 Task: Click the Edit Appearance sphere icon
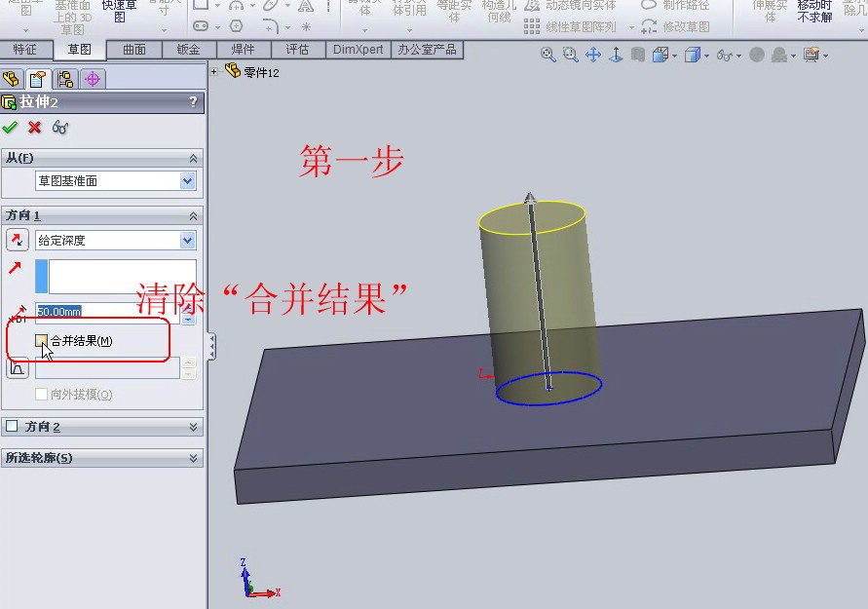pos(757,55)
